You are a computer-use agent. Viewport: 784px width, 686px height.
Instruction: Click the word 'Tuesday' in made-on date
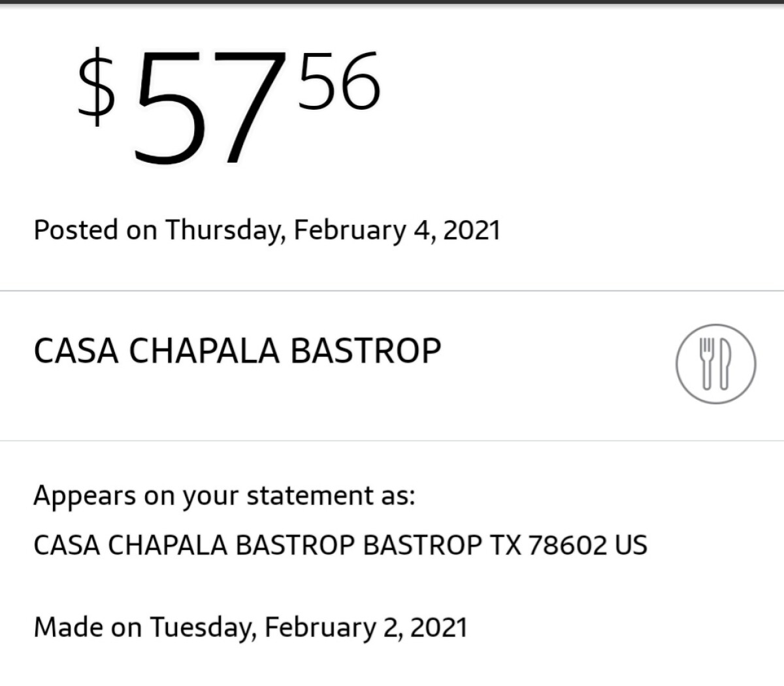(x=203, y=627)
